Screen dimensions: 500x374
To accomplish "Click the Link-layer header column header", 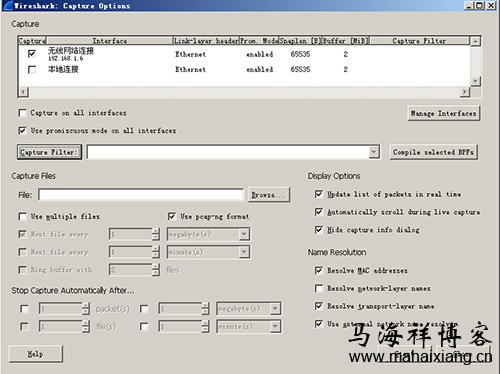I will coord(206,41).
